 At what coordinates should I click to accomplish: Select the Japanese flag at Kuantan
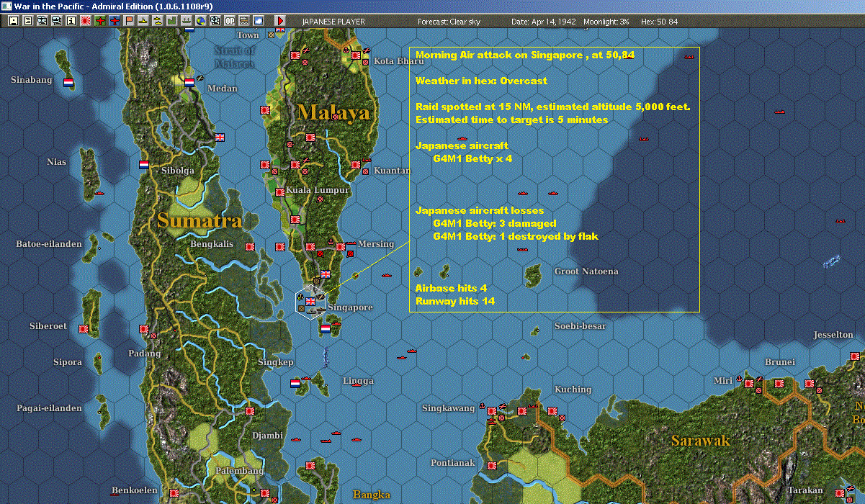356,165
